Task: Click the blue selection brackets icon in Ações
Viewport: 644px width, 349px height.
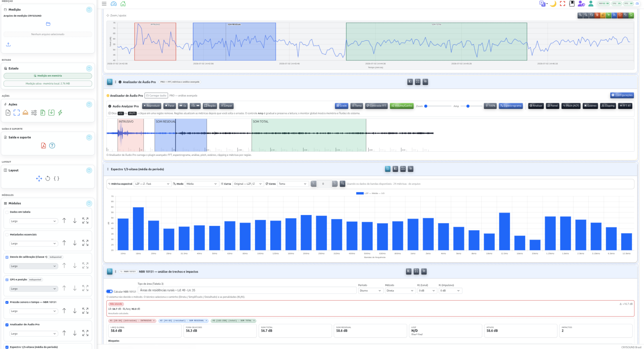Action: (17, 113)
